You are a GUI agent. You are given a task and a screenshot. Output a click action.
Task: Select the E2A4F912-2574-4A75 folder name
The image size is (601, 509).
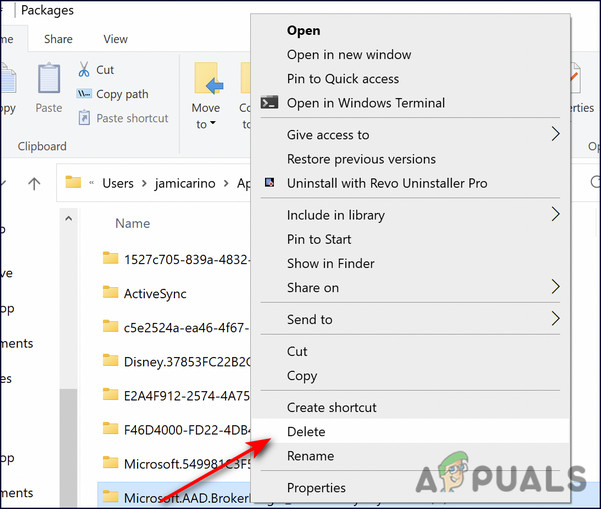(x=187, y=396)
